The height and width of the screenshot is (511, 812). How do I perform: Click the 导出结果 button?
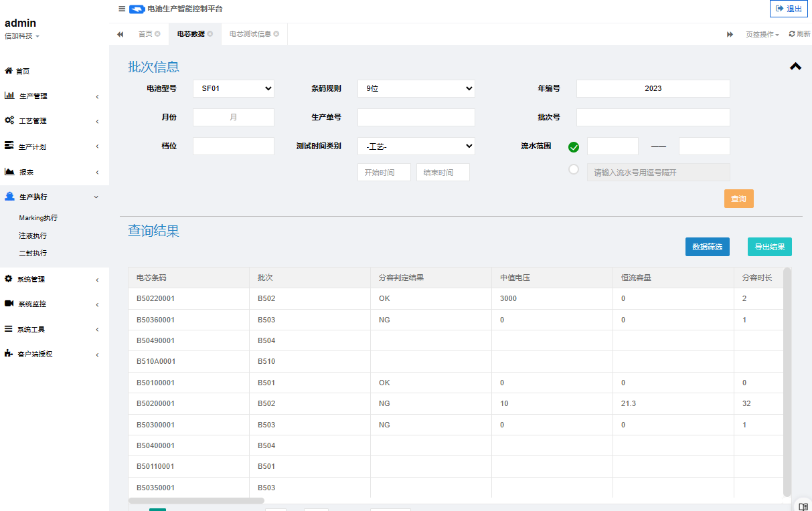click(x=769, y=247)
